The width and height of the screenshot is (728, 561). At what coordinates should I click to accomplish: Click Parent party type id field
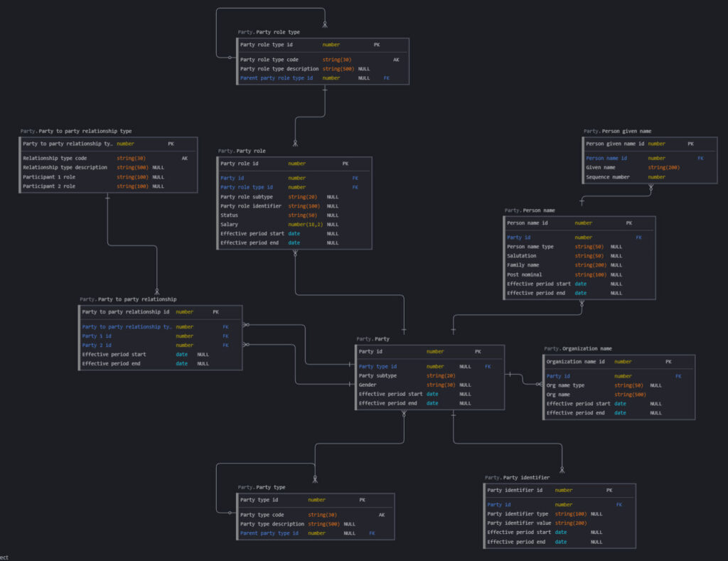[x=269, y=533]
